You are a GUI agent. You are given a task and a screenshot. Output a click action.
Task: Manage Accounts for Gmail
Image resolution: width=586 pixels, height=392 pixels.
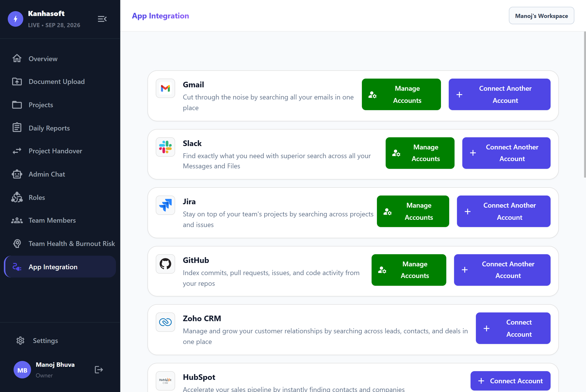[x=401, y=95]
